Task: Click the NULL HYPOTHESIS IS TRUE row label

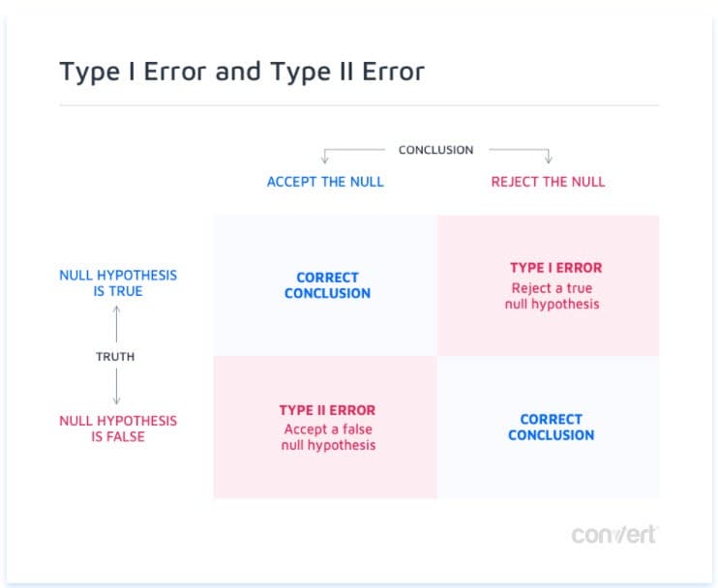Action: [117, 283]
